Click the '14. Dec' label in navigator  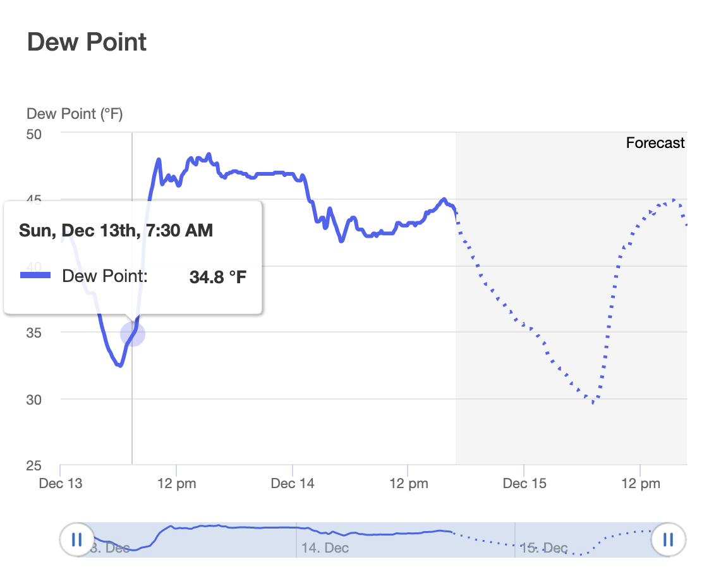coord(325,548)
